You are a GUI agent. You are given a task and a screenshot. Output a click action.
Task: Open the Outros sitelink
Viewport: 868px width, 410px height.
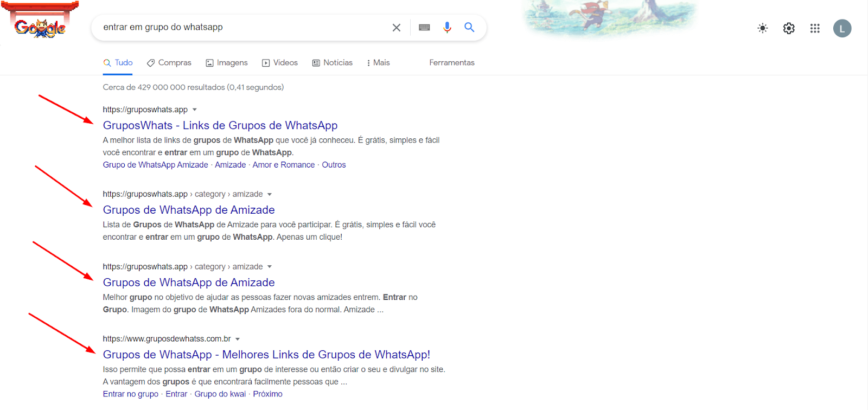tap(334, 165)
